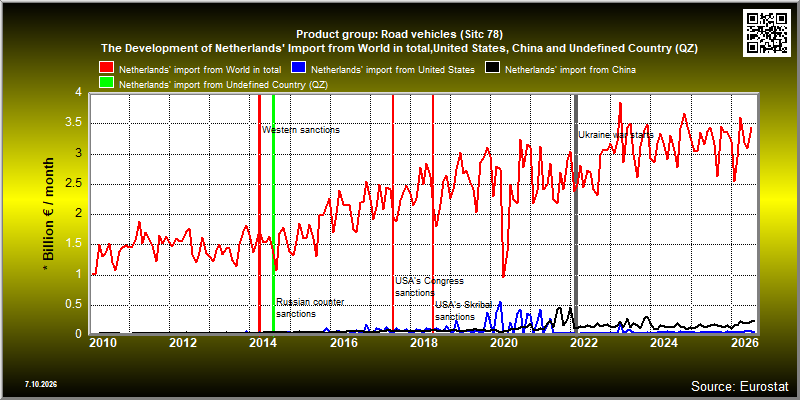Click the black China legend swatch
The height and width of the screenshot is (400, 800).
[x=493, y=69]
